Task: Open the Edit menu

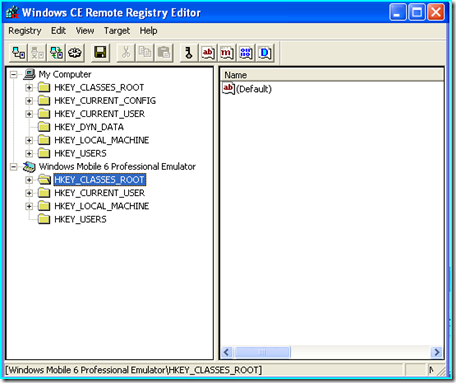Action: [58, 31]
